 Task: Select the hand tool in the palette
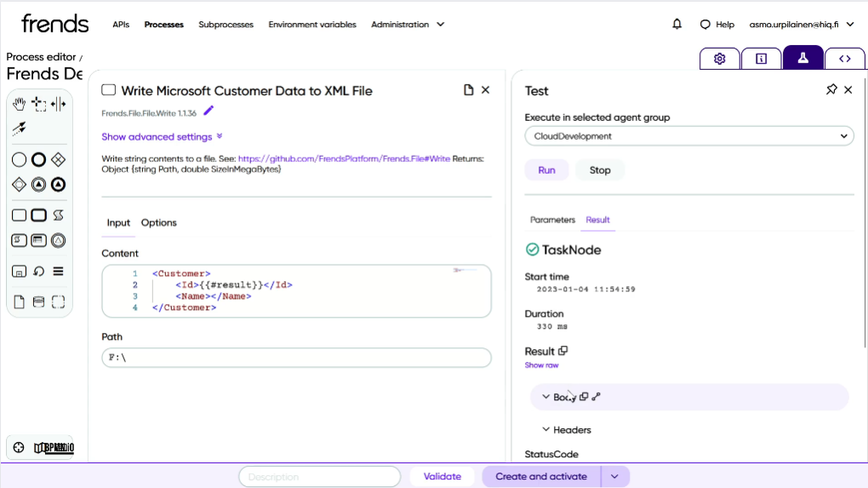(19, 104)
